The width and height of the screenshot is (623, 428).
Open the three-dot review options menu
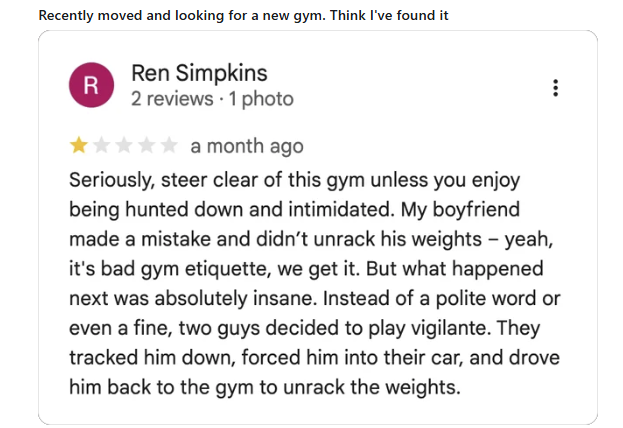click(556, 88)
